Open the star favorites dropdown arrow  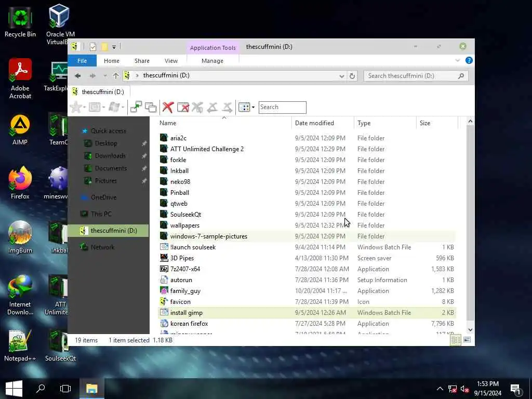point(84,107)
